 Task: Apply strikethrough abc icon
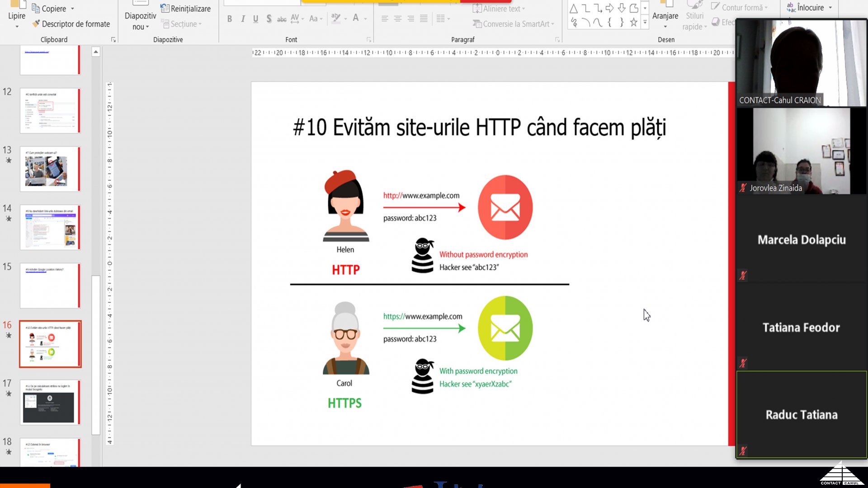(x=282, y=19)
